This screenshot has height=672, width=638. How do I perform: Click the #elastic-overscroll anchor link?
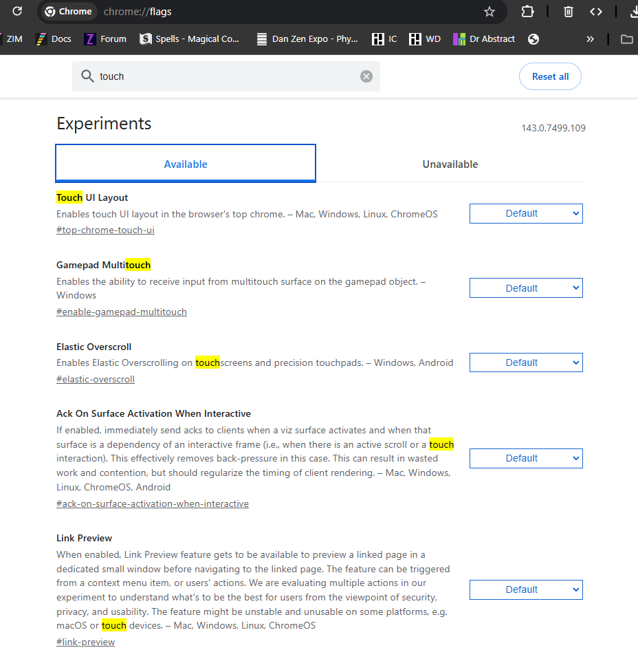point(96,379)
